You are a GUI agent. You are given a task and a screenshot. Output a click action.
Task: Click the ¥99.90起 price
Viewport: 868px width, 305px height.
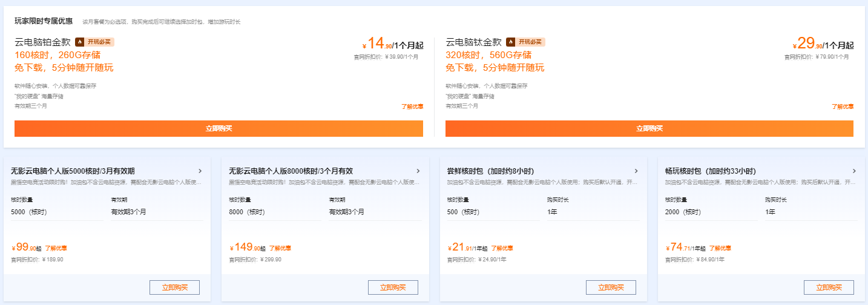tap(27, 247)
